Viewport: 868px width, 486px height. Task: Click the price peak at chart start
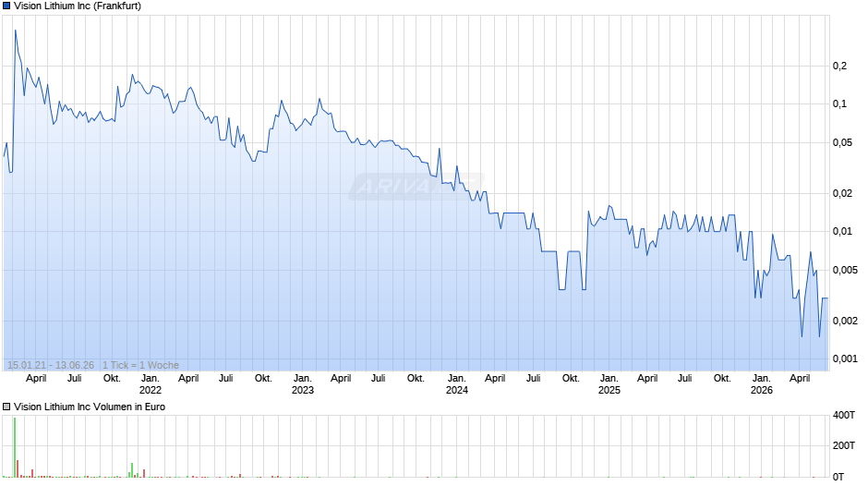[15, 30]
